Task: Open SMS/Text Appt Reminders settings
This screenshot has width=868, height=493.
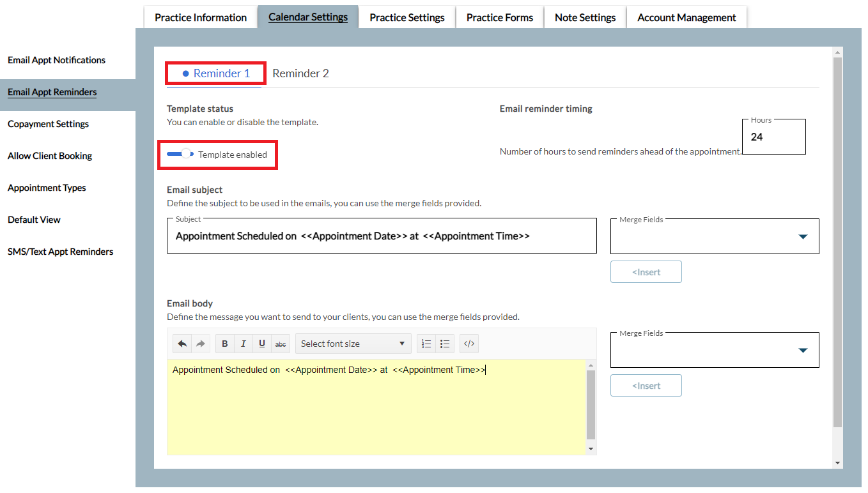Action: coord(60,252)
